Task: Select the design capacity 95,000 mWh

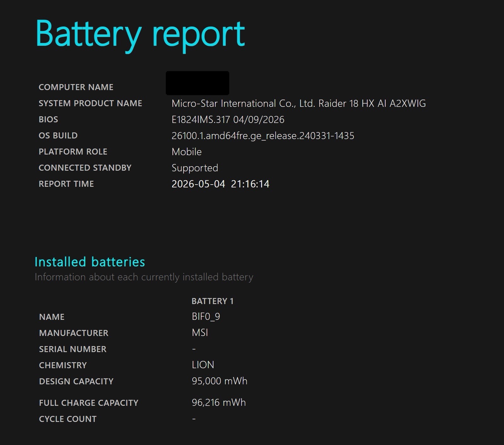Action: [219, 381]
